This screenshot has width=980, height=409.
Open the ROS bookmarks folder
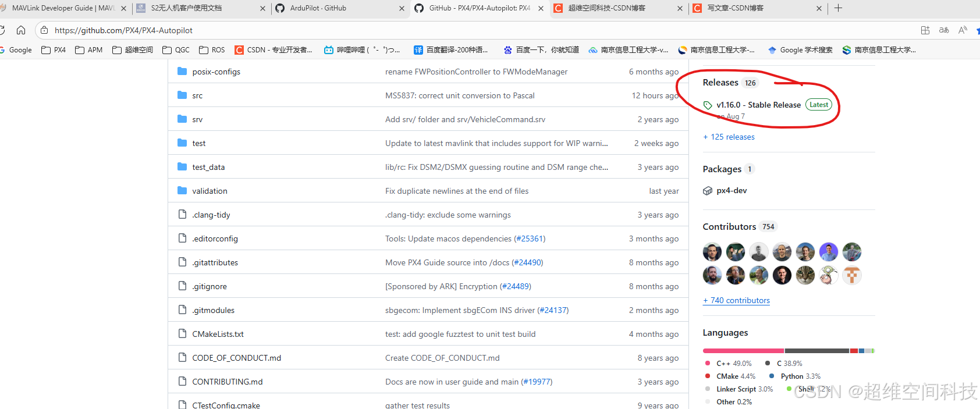(212, 50)
